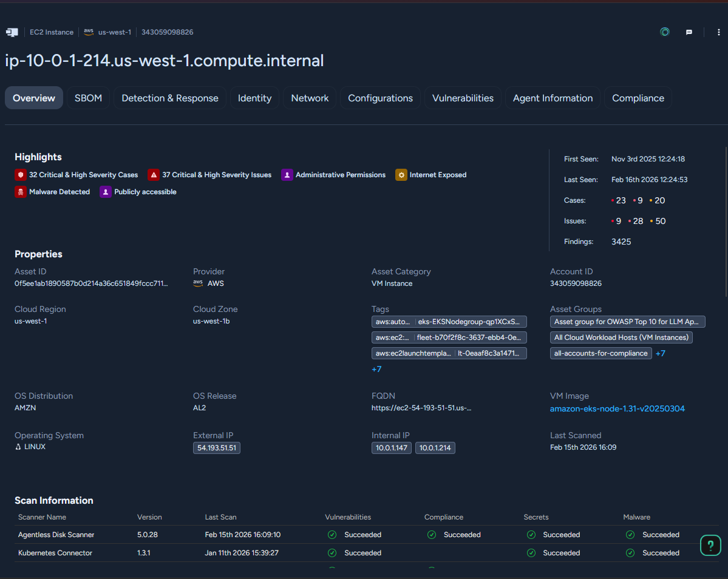Open the amazon-eks-node-1.31-v20250304 VM image link
728x579 pixels.
tap(617, 408)
